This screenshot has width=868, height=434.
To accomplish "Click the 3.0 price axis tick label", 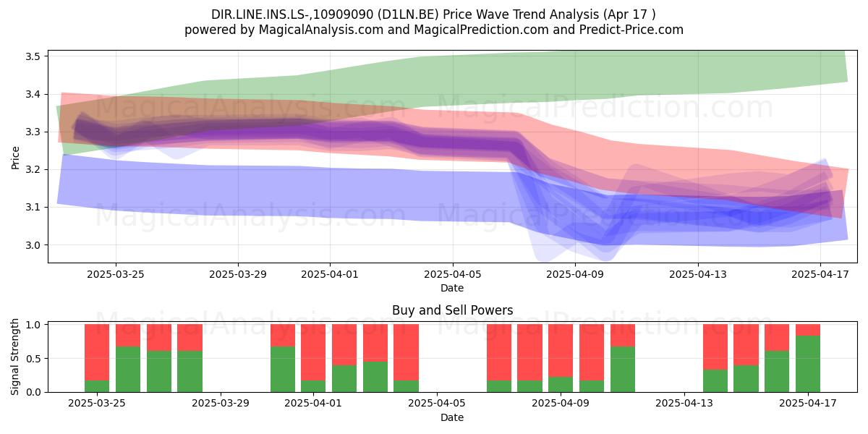I will click(x=34, y=244).
